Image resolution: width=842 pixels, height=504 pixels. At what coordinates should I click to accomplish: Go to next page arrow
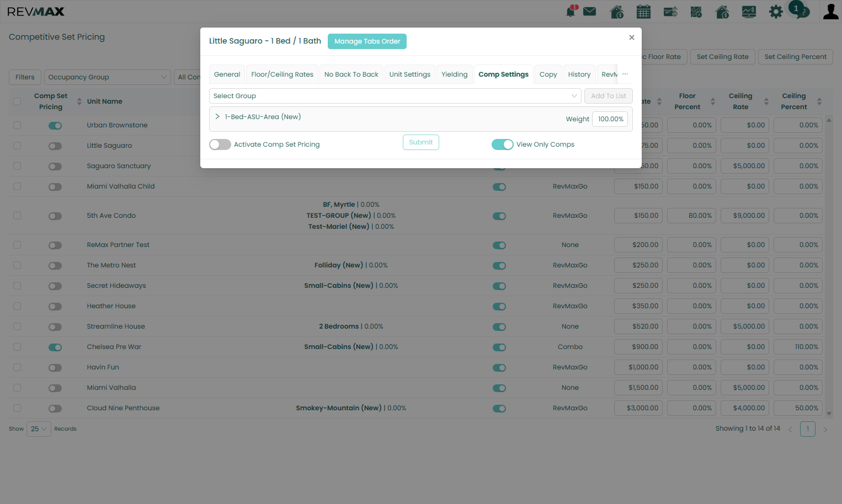coord(825,429)
